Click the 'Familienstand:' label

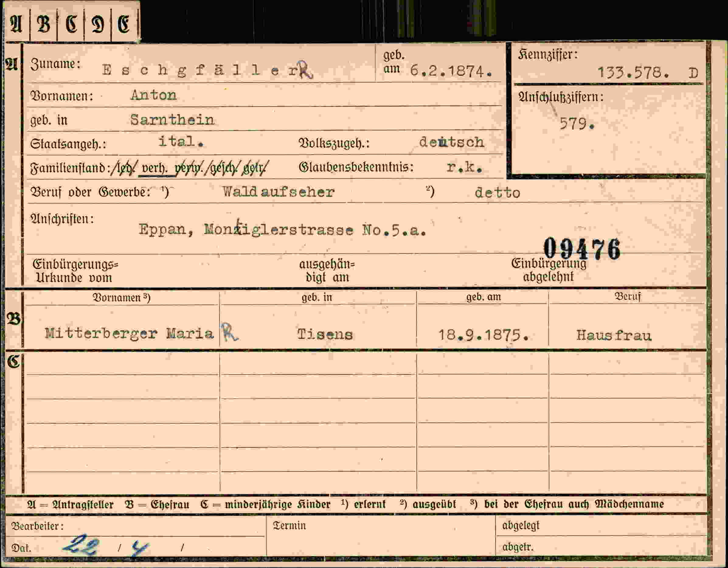pyautogui.click(x=70, y=168)
